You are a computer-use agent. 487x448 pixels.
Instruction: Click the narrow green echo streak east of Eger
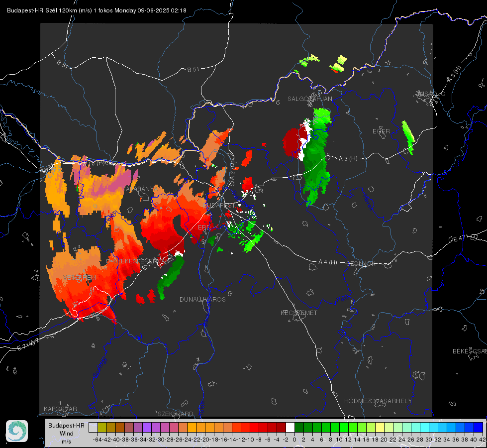[408, 137]
